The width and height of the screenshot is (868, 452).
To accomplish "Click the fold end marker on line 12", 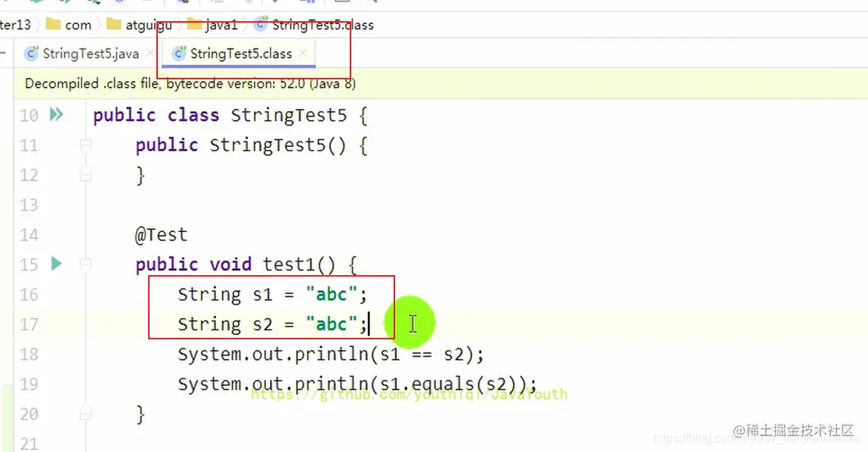I will [85, 175].
